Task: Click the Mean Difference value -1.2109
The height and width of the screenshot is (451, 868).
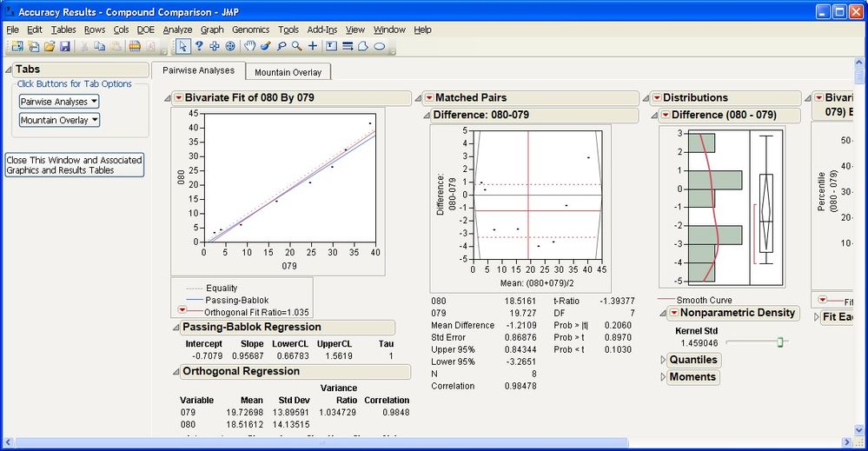Action: (x=521, y=325)
